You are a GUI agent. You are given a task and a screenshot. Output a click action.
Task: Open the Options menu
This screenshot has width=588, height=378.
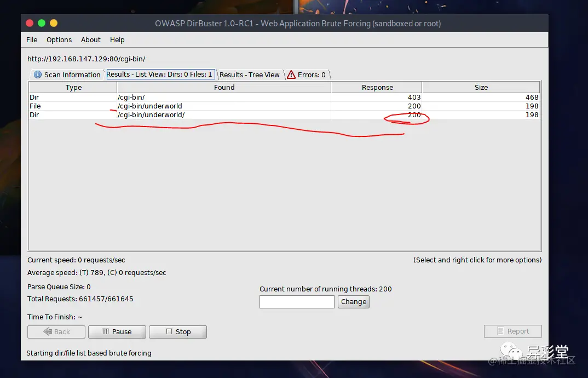pos(59,40)
